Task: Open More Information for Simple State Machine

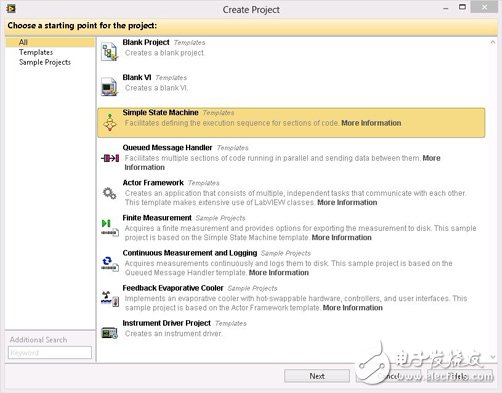Action: (371, 123)
